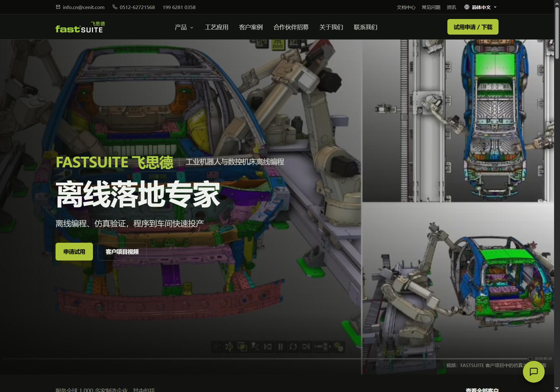
Task: Click the vertical page scrollbar thumb
Action: coord(557,33)
